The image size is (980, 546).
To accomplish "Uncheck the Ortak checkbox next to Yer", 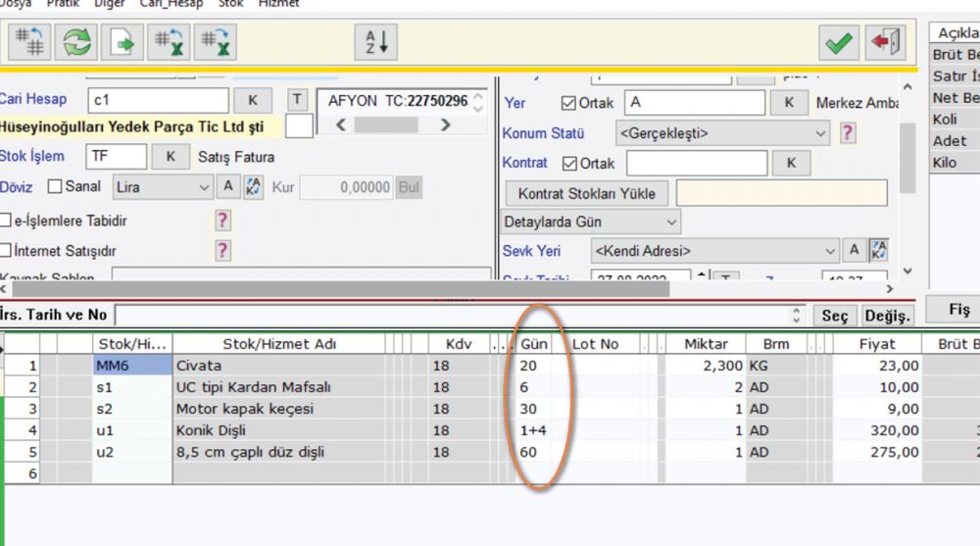I will click(568, 103).
